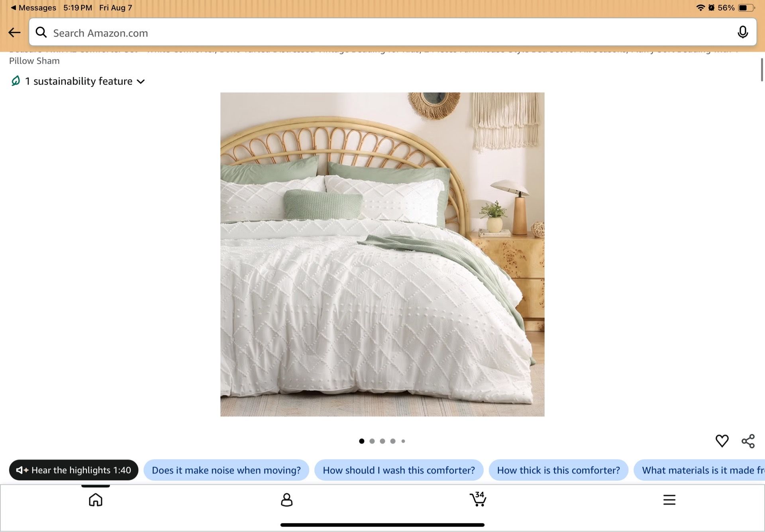Open the shopping cart with 34 items

pyautogui.click(x=478, y=499)
